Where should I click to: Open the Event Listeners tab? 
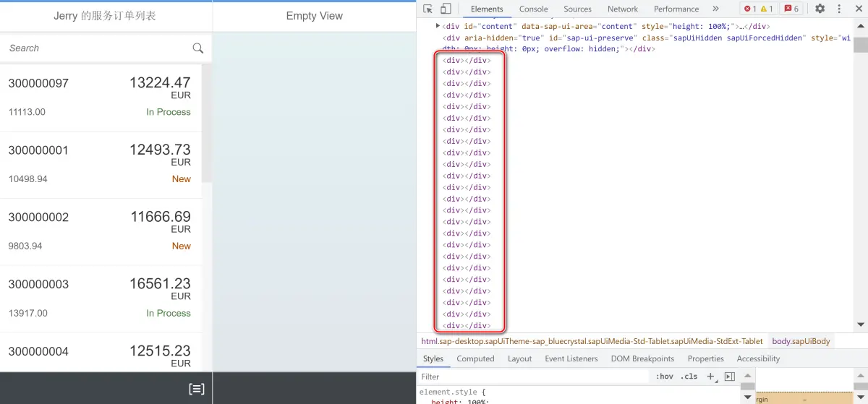click(571, 358)
